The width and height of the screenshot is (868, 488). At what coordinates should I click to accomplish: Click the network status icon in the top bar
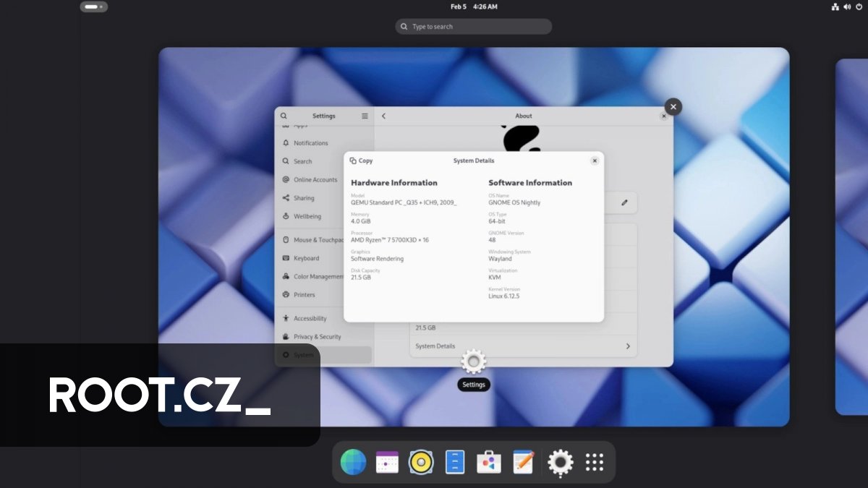pos(834,7)
